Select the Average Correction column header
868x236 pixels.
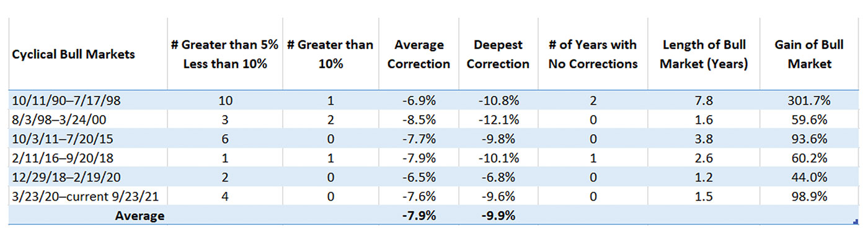click(x=419, y=55)
